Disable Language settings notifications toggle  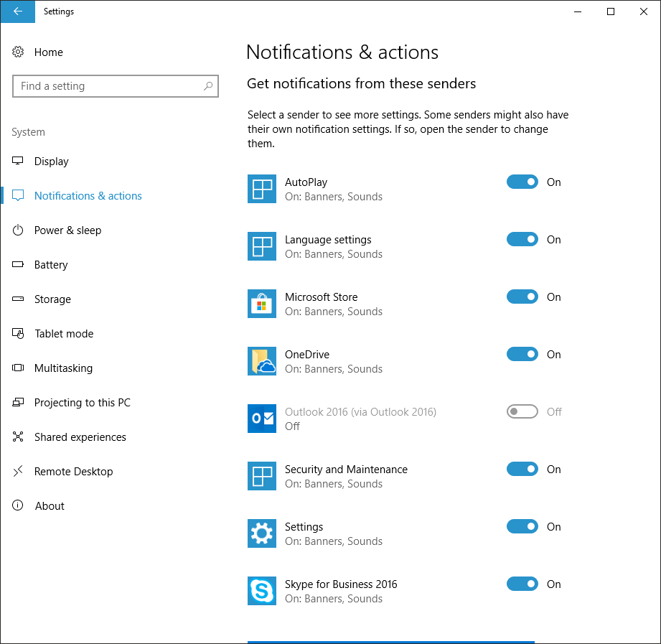coord(522,239)
